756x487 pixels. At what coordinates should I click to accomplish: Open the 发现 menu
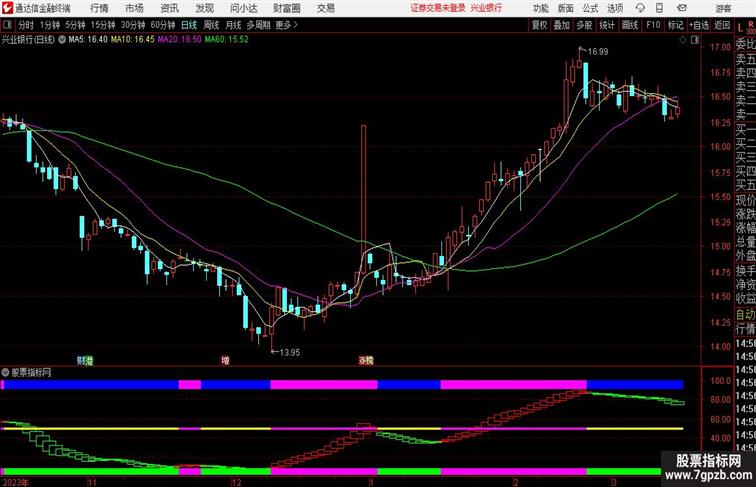point(204,8)
